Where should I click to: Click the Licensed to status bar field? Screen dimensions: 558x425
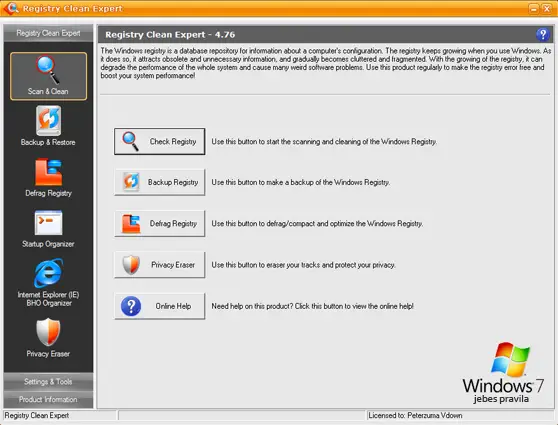pyautogui.click(x=460, y=415)
